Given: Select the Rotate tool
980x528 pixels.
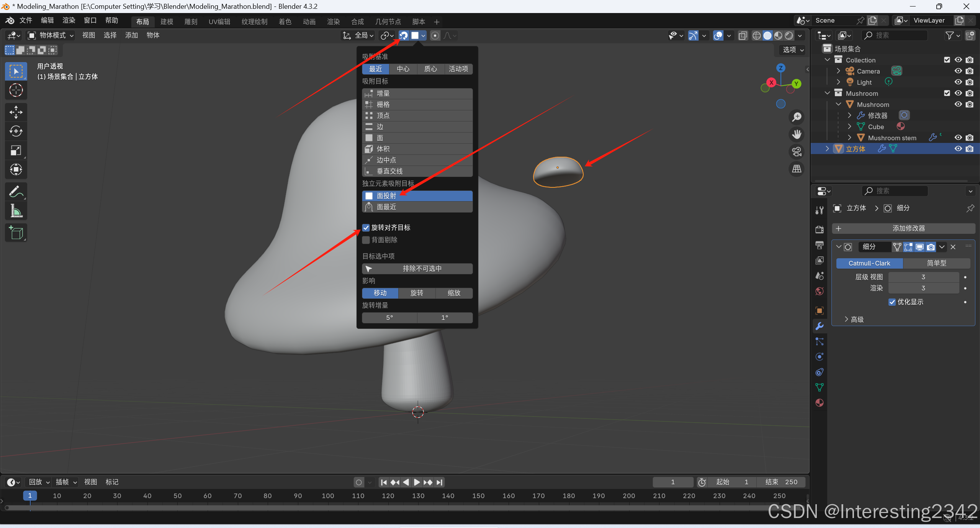Looking at the screenshot, I should (x=16, y=131).
